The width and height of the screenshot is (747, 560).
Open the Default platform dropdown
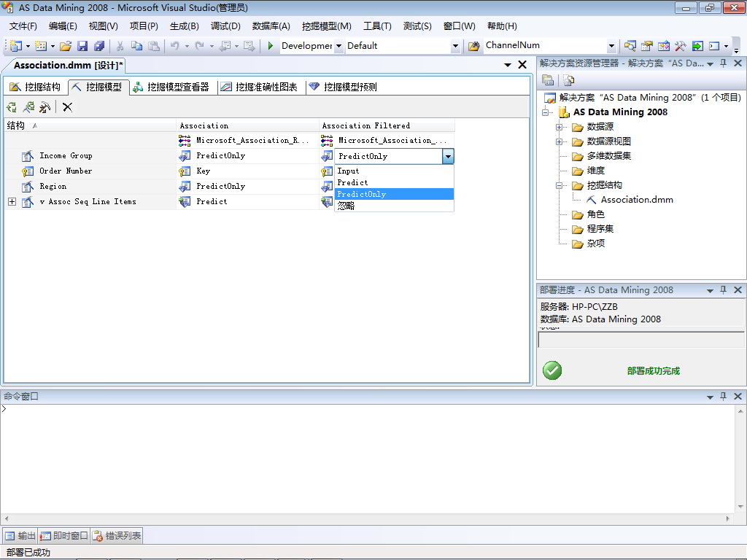click(x=455, y=46)
